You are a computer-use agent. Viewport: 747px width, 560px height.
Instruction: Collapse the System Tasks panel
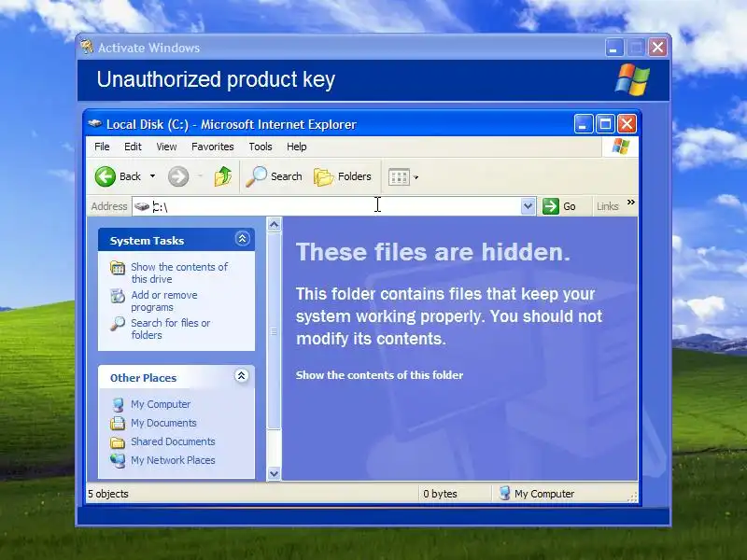pyautogui.click(x=242, y=239)
